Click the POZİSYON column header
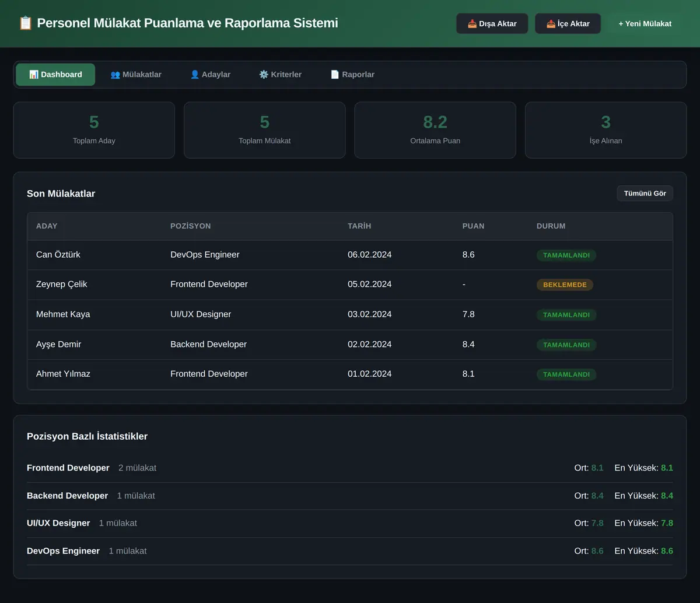Image resolution: width=700 pixels, height=603 pixels. pyautogui.click(x=190, y=226)
